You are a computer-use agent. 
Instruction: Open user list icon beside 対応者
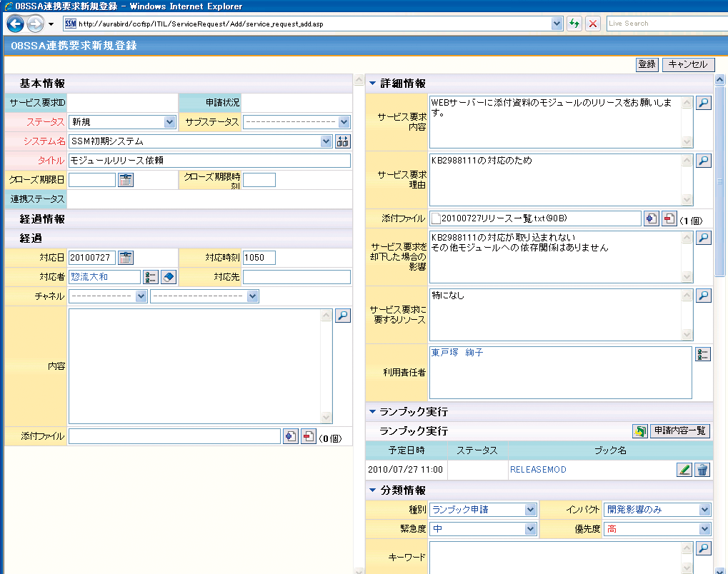click(151, 277)
